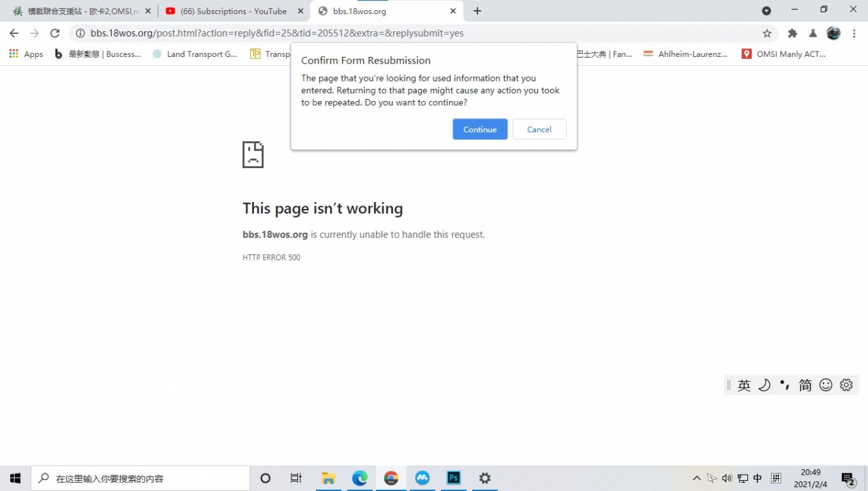Click the 拼 pinyin IME tray indicator
This screenshot has height=491, width=868.
pos(776,479)
